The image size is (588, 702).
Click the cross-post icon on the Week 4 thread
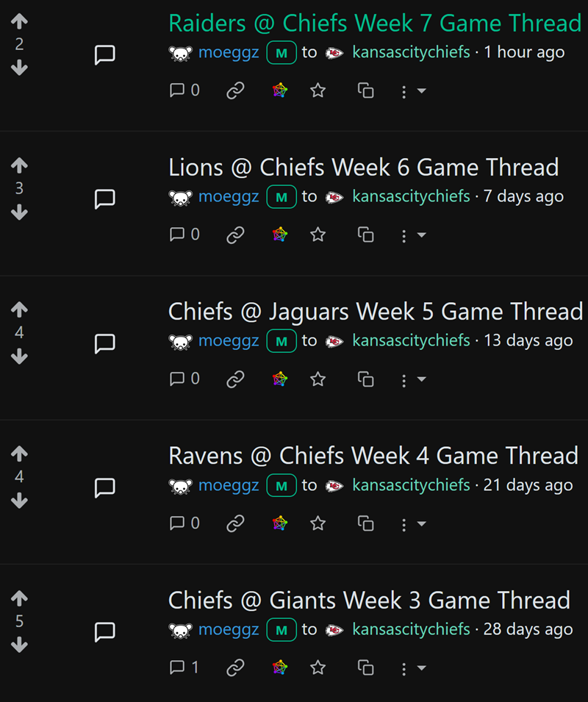(365, 523)
